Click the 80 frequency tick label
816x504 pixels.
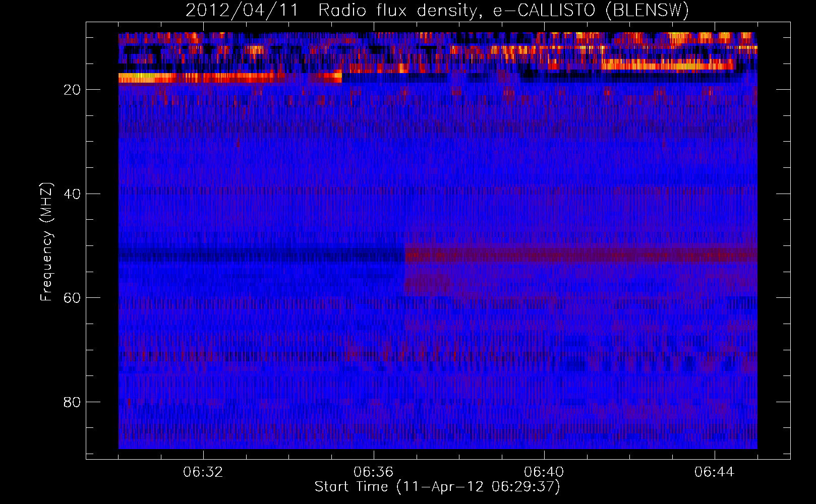[x=72, y=402]
